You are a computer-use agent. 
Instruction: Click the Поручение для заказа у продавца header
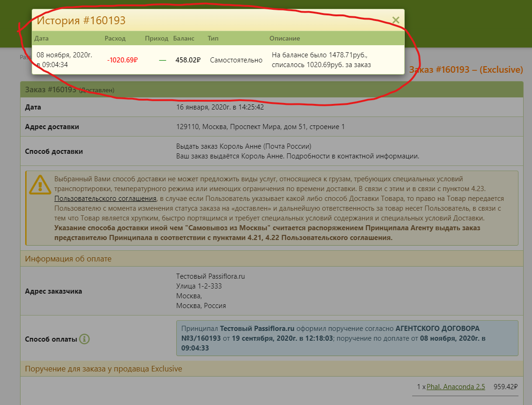pos(104,369)
